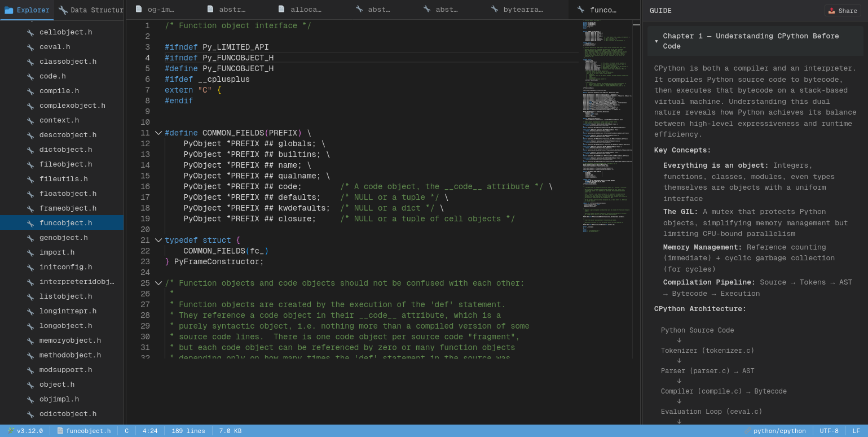Viewport: 868px width, 437px height.
Task: Click the wrench icon on bytearra tab
Action: point(495,10)
